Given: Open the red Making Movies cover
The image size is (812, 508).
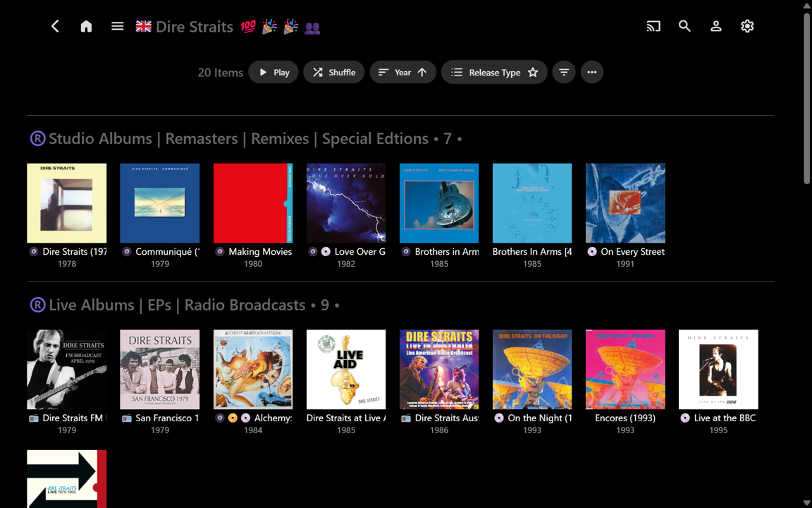Looking at the screenshot, I should [253, 203].
